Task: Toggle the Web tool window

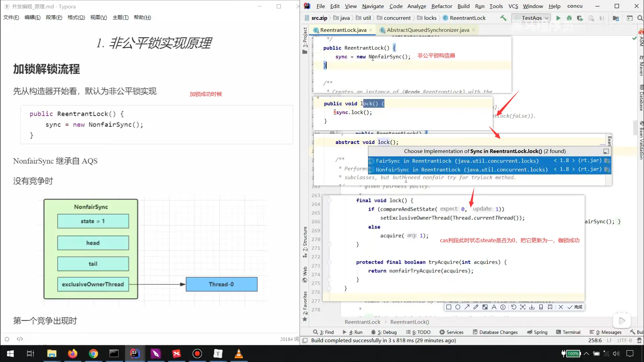Action: (305, 274)
